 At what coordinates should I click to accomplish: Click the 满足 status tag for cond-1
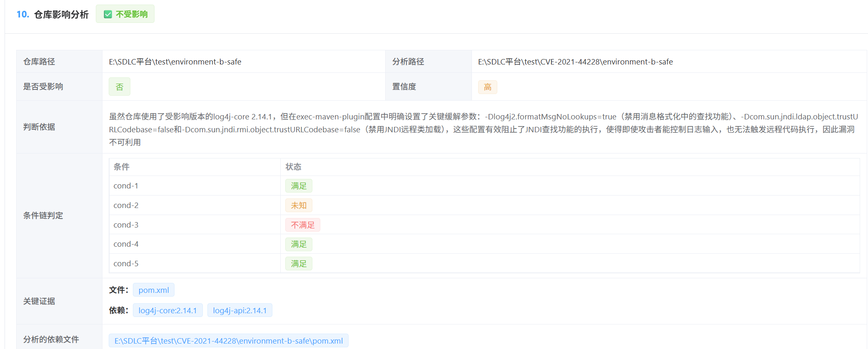point(299,186)
